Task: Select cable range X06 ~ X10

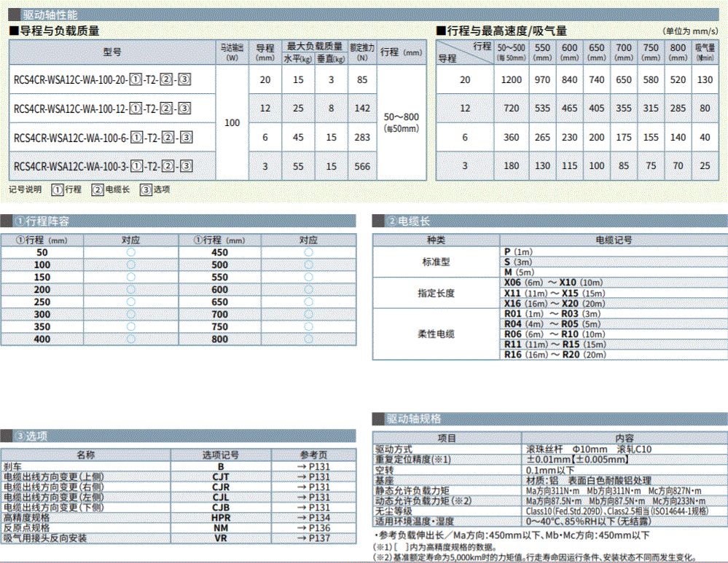Action: pos(553,283)
